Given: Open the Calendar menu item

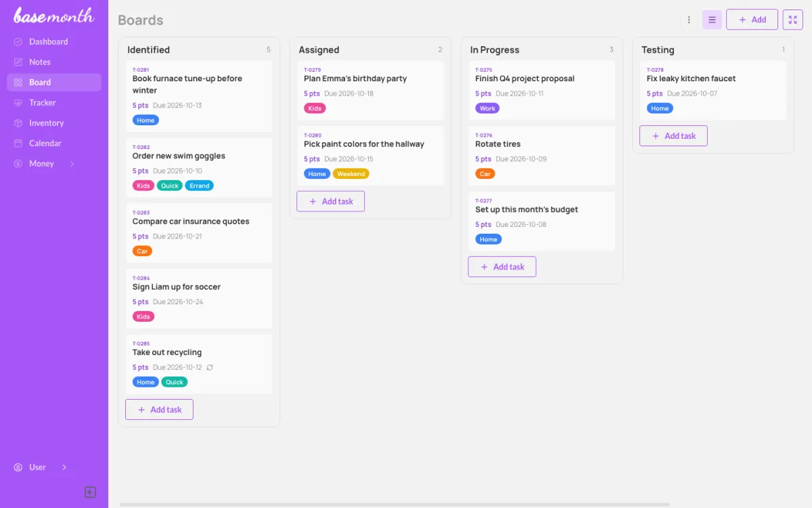Looking at the screenshot, I should pos(54,143).
